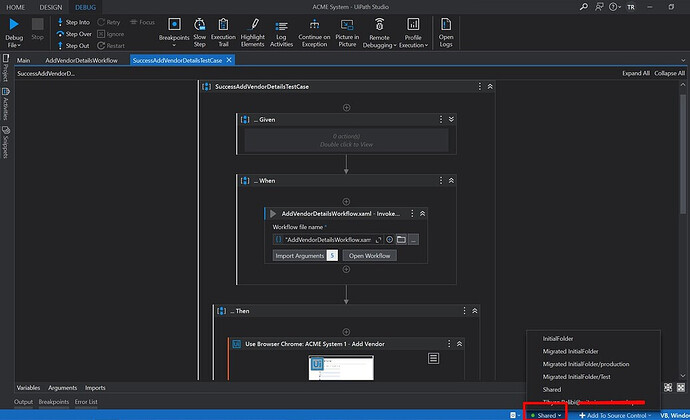Toggle Highlight Elements option
This screenshot has height=420, width=690.
click(x=253, y=32)
